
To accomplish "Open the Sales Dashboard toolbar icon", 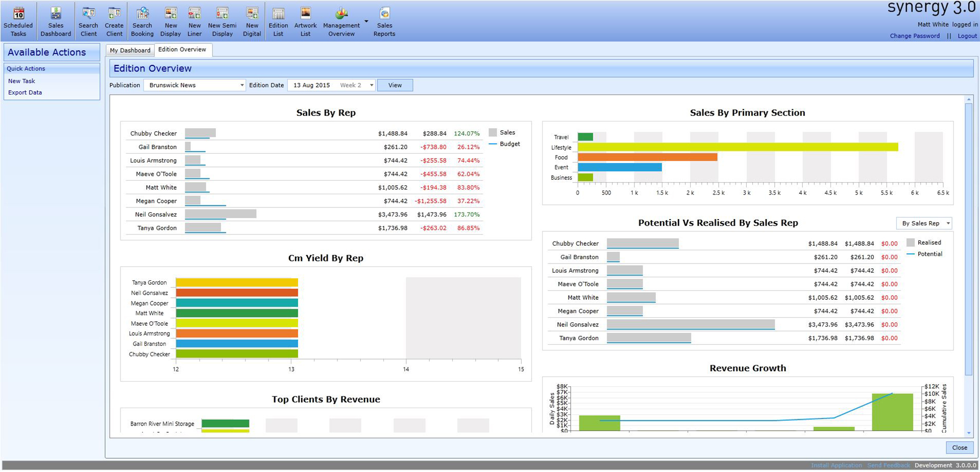I will pyautogui.click(x=56, y=14).
